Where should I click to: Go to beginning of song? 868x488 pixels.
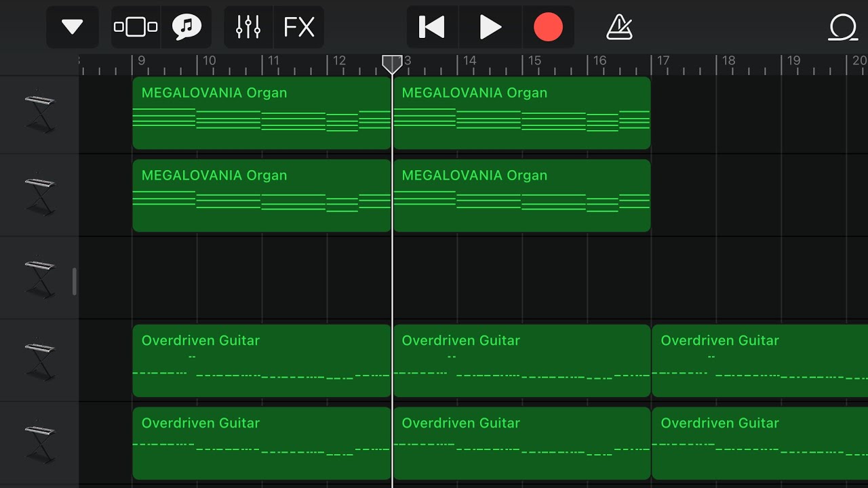coord(432,27)
